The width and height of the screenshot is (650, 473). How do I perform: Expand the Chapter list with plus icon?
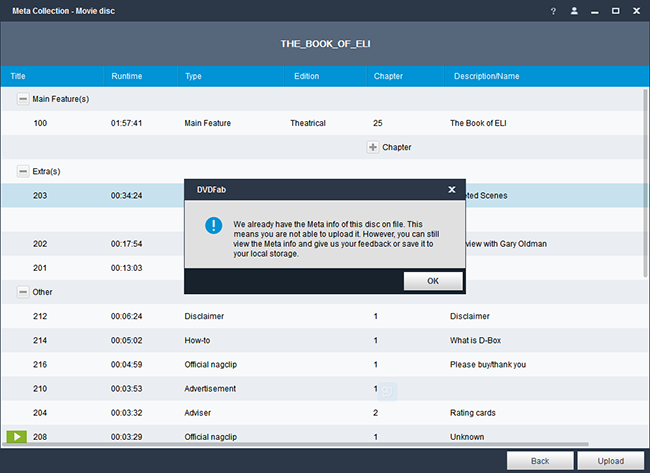(373, 147)
